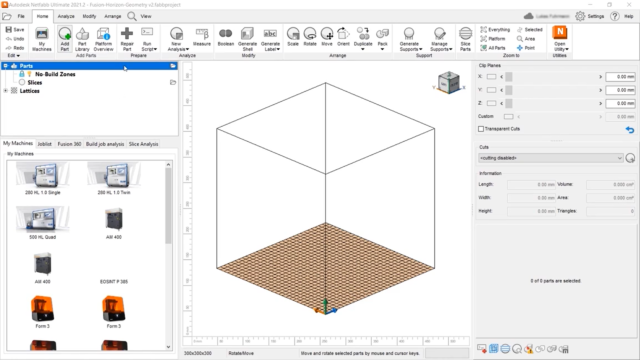The height and width of the screenshot is (360, 640).
Task: Click the part warning icon in bottom toolbar
Action: tap(529, 349)
